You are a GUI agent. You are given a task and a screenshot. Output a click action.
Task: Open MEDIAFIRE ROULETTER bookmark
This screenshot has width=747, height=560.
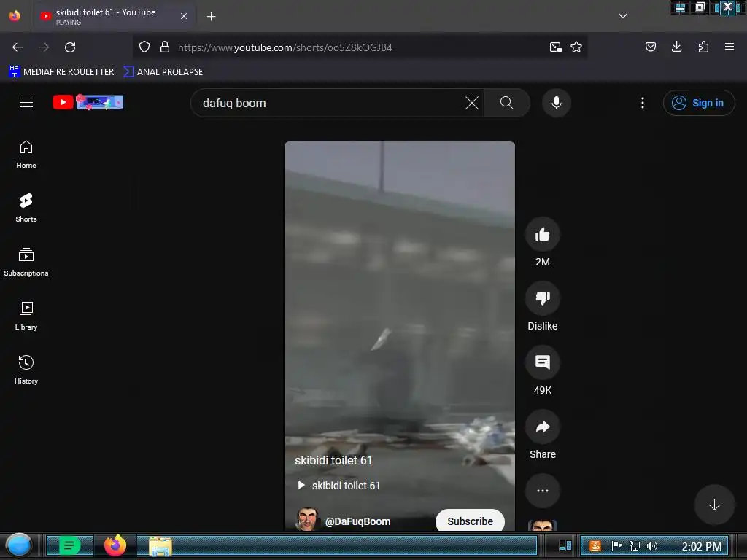[61, 72]
